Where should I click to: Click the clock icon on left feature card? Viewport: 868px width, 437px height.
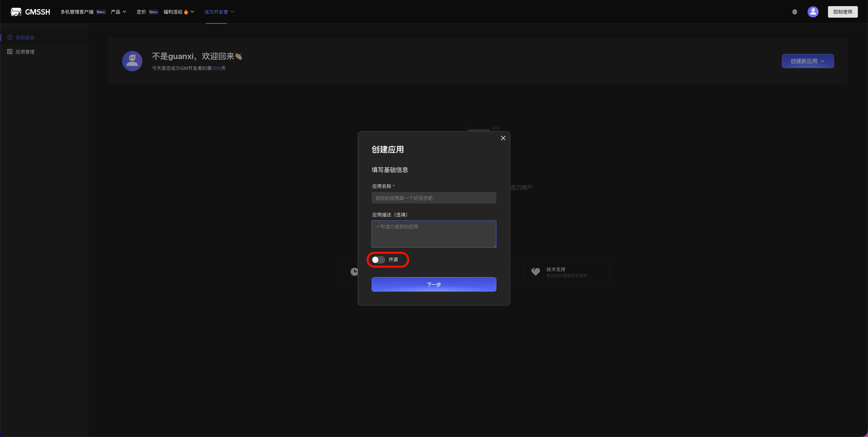click(x=354, y=271)
